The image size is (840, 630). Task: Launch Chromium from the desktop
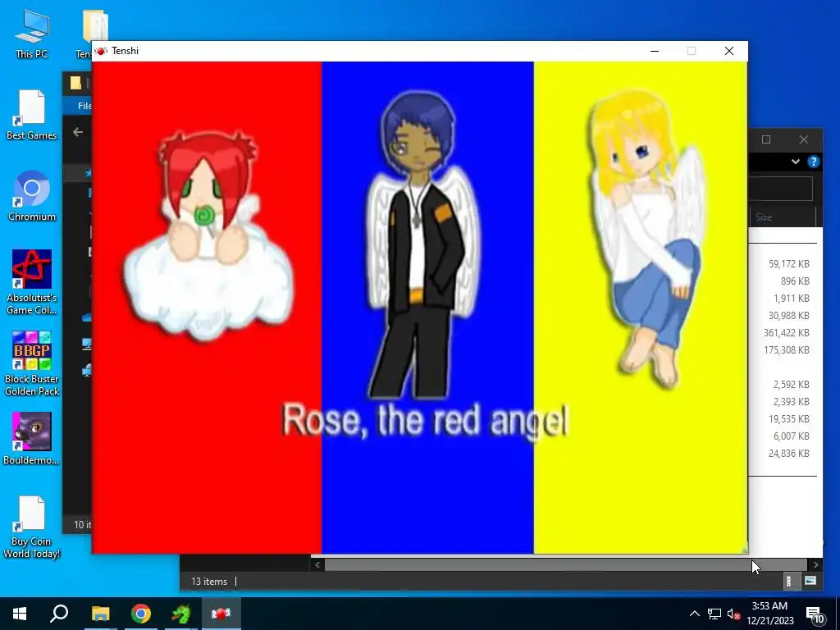[x=32, y=196]
